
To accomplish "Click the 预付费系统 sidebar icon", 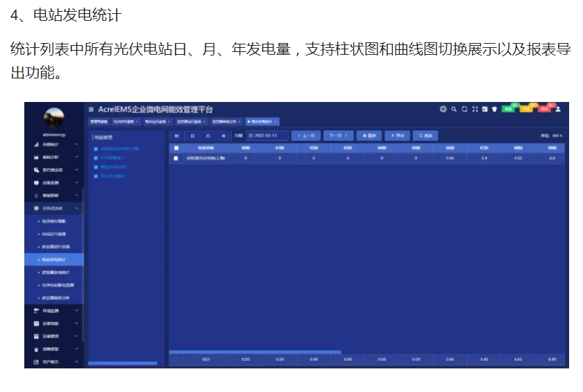I will pyautogui.click(x=36, y=170).
